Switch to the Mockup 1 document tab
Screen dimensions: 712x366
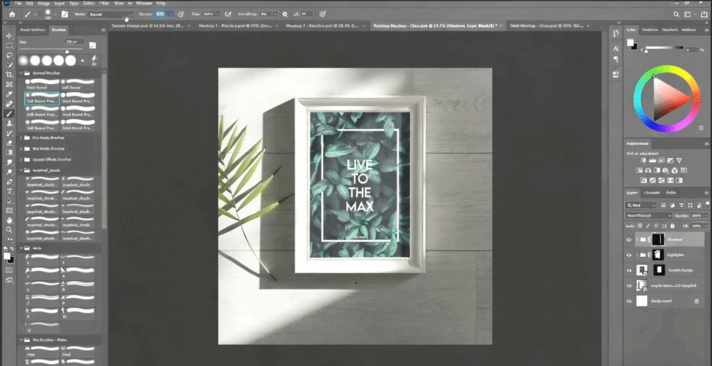tap(234, 26)
